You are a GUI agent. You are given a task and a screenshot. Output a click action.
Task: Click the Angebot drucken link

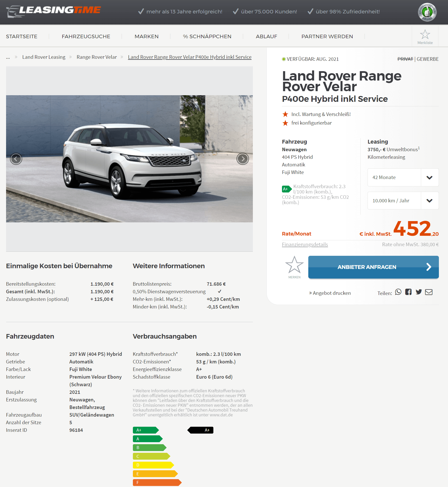pyautogui.click(x=330, y=293)
